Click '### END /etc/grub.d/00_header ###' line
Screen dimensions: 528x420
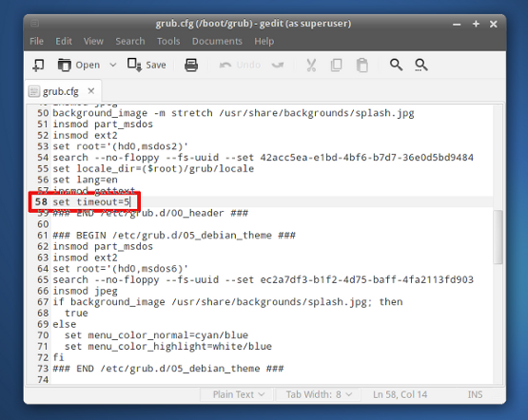[150, 213]
